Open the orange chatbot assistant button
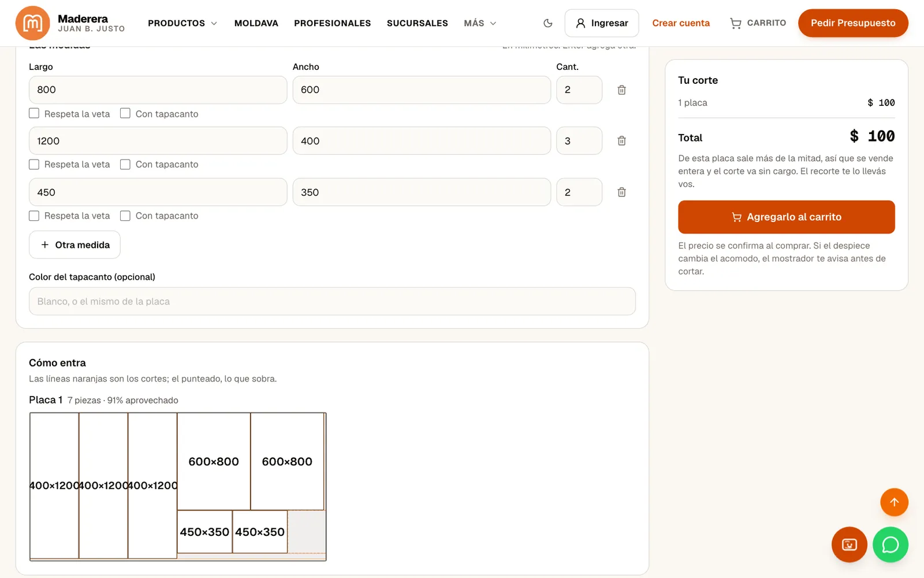Screen dimensions: 924x578 click(849, 544)
